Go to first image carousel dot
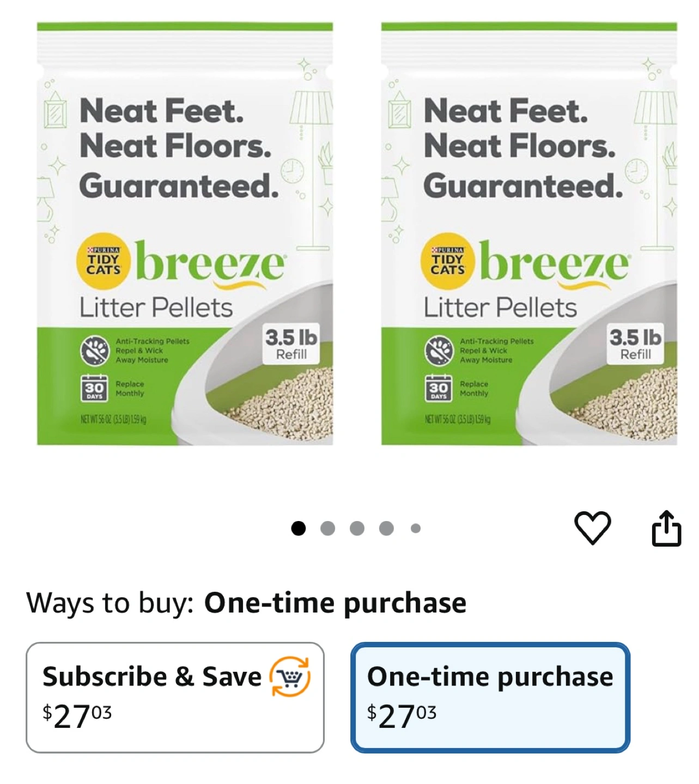Image resolution: width=699 pixels, height=784 pixels. [x=299, y=528]
